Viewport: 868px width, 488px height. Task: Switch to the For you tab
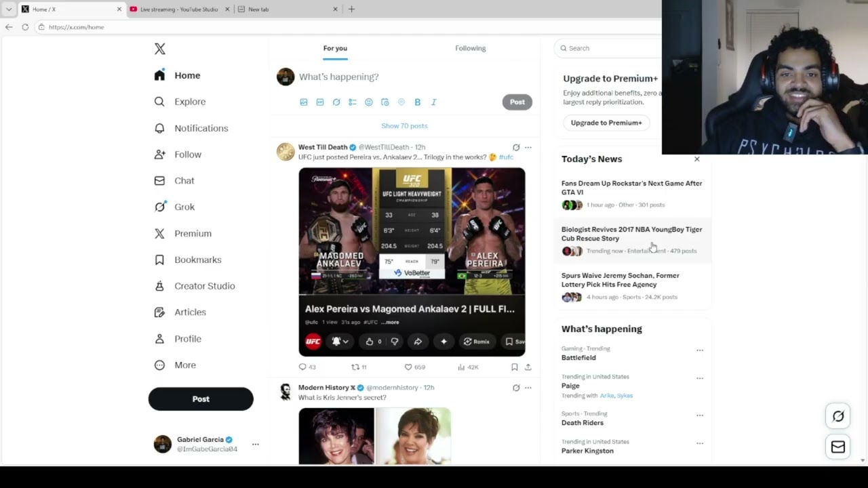tap(335, 48)
